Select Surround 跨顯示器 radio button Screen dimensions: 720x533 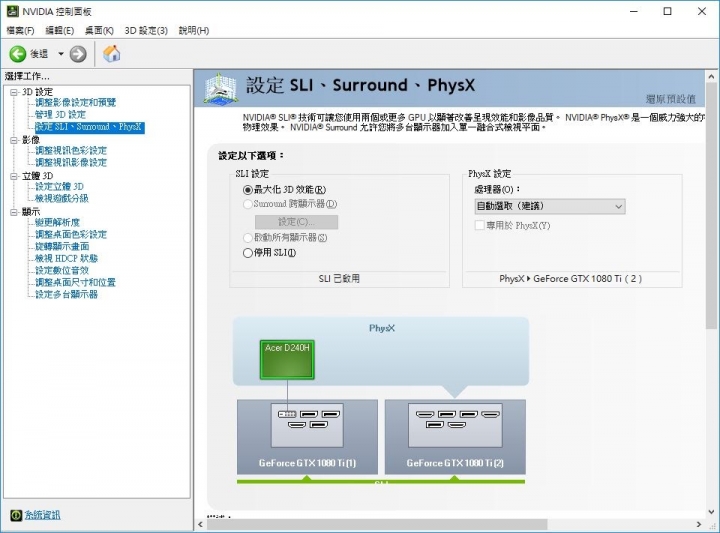coord(248,204)
